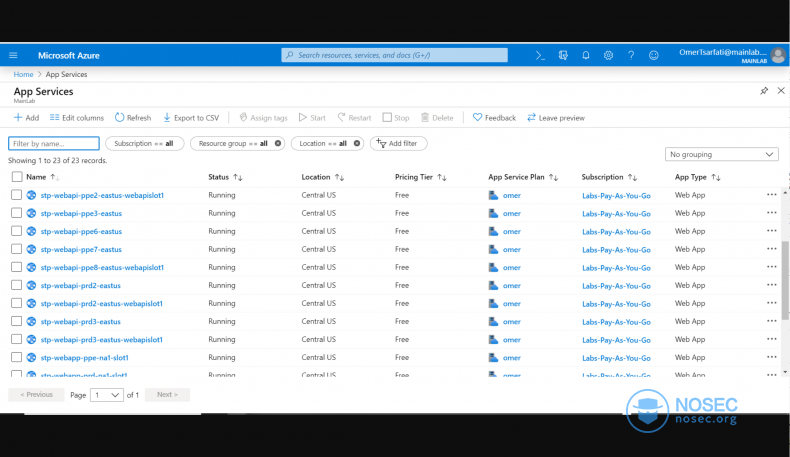Open more options for stp-webapp-ppe-na1-slot1
The height and width of the screenshot is (457, 790).
tap(771, 357)
